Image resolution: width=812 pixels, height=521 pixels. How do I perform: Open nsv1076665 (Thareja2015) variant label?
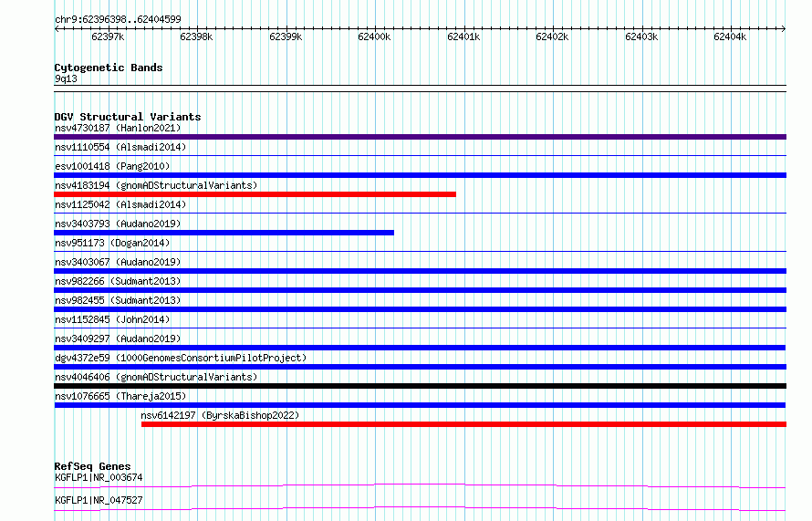(120, 396)
